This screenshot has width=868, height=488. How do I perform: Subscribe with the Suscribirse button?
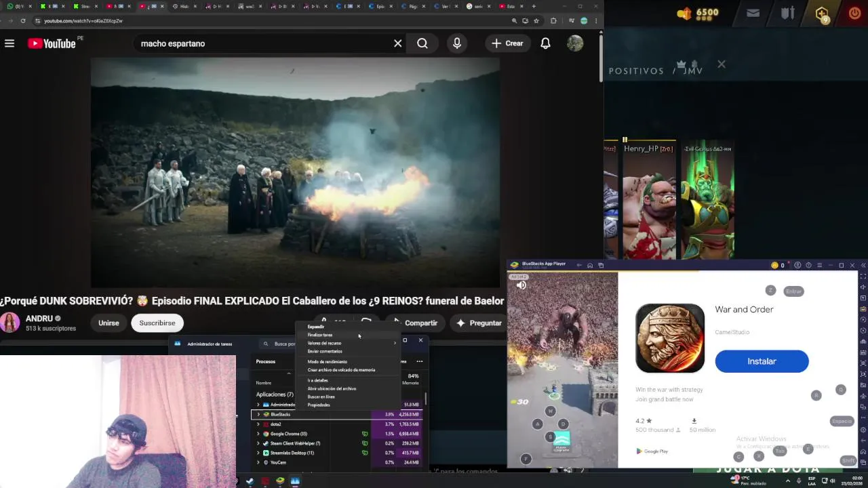point(157,323)
